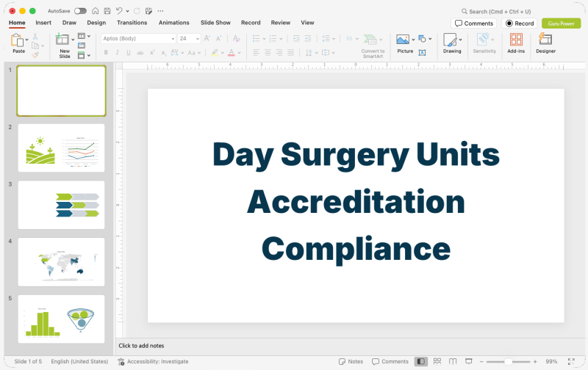
Task: Toggle the Notes pane in status bar
Action: tap(351, 361)
